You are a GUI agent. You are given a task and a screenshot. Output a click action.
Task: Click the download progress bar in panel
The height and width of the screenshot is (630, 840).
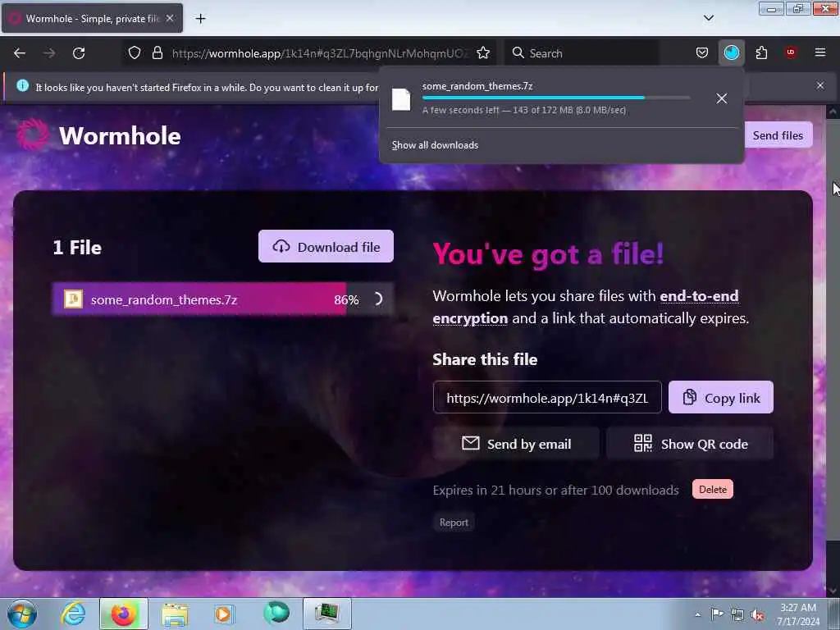point(555,98)
